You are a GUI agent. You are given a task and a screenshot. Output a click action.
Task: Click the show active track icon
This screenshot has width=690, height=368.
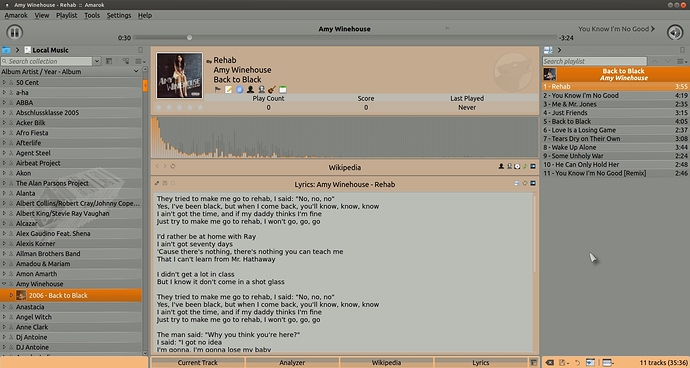[590, 363]
